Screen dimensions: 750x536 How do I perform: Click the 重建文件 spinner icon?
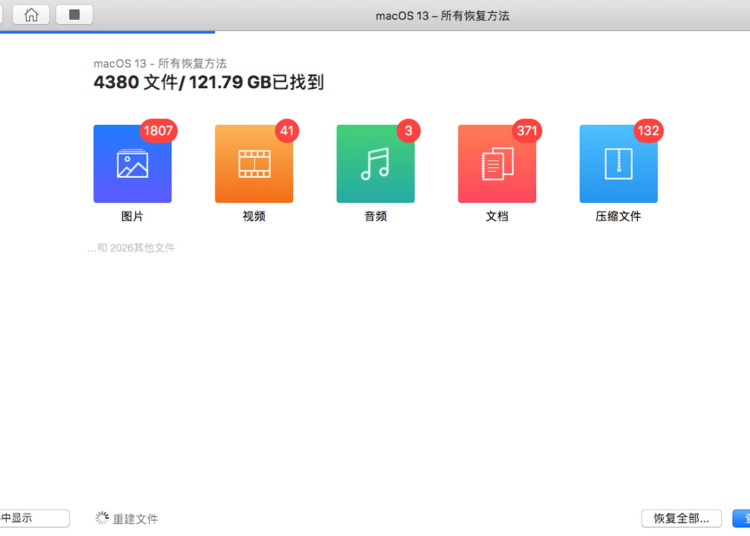tap(101, 518)
